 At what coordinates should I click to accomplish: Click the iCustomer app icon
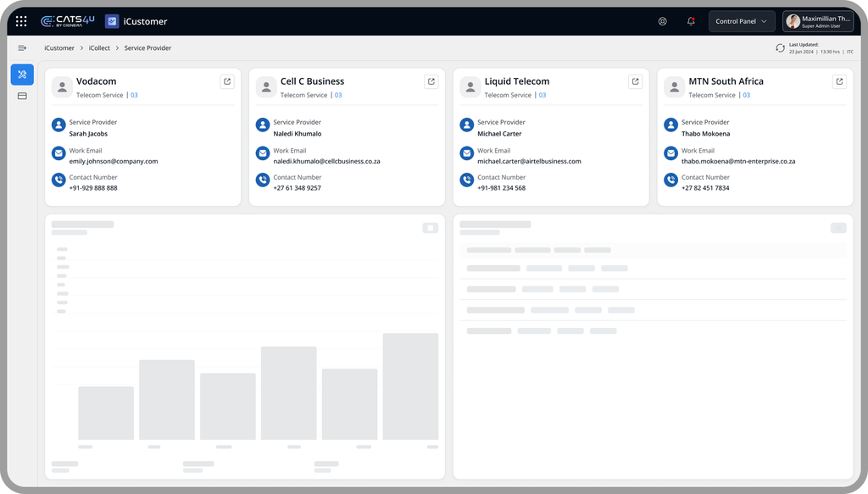tap(112, 21)
